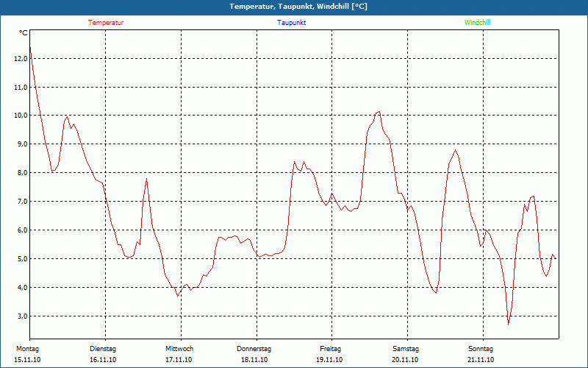Click the 7,0 y-axis value
This screenshot has height=368, width=588.
(x=22, y=201)
